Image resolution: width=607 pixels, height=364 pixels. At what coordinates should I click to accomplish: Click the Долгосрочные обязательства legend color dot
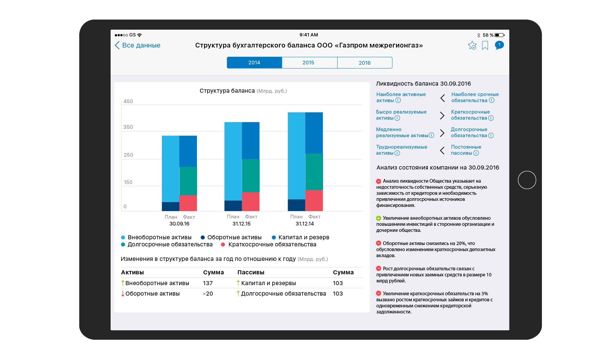(123, 245)
